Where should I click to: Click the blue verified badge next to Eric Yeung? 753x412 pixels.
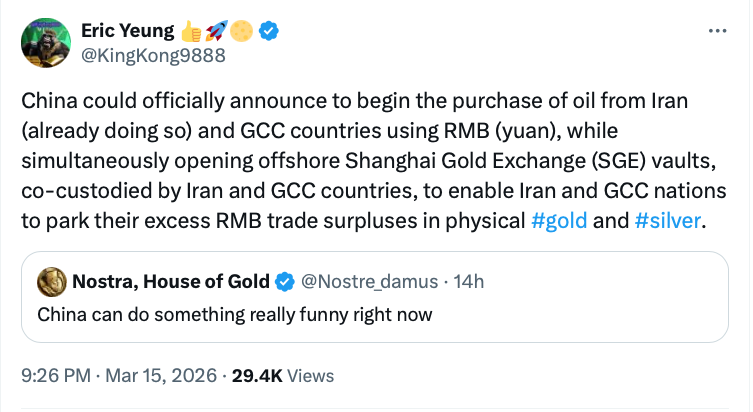pyautogui.click(x=269, y=32)
